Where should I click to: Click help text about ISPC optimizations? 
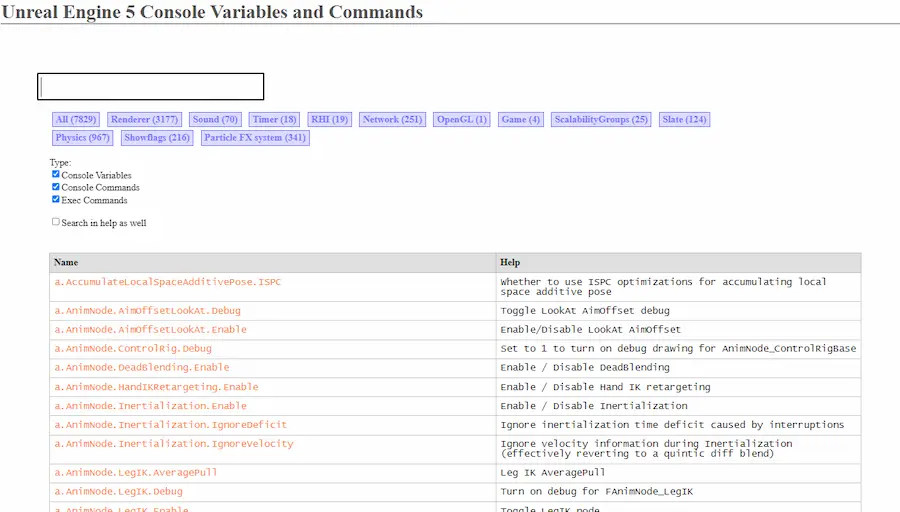pyautogui.click(x=663, y=286)
